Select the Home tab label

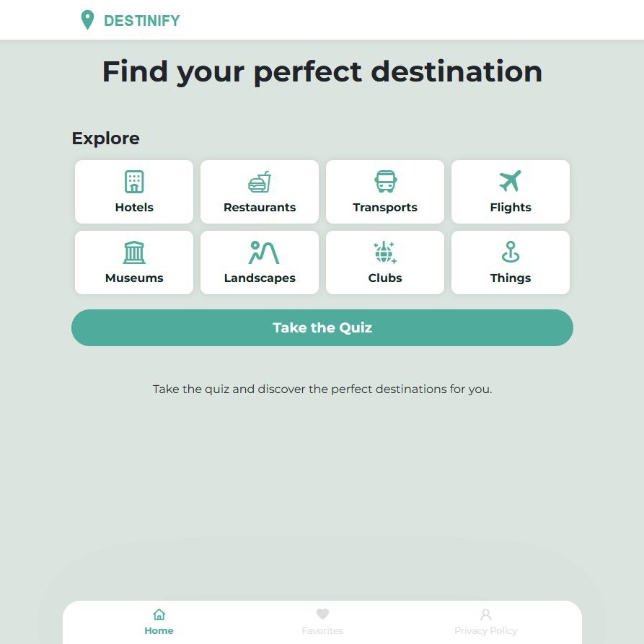point(159,631)
